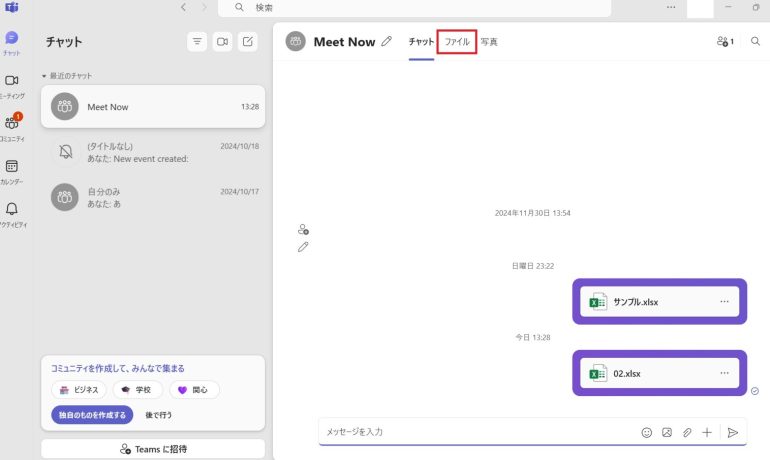The width and height of the screenshot is (770, 460).
Task: Switch to the 写真 tab
Action: (489, 42)
